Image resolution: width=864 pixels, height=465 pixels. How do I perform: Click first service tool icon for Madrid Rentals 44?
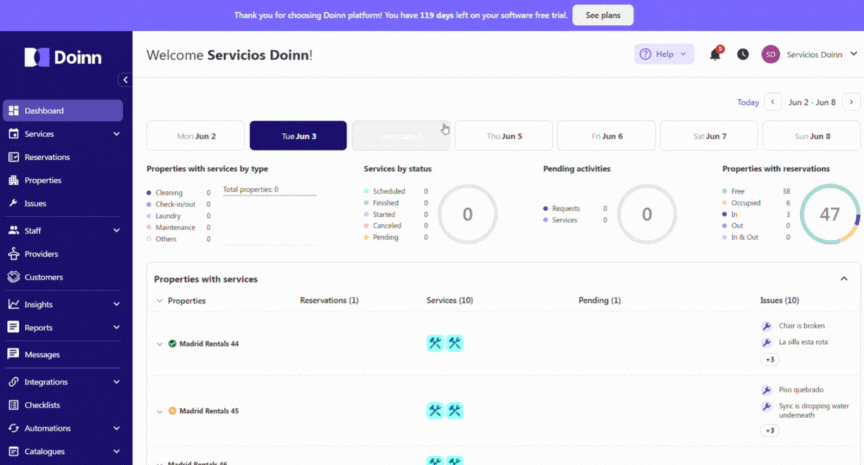pyautogui.click(x=435, y=343)
